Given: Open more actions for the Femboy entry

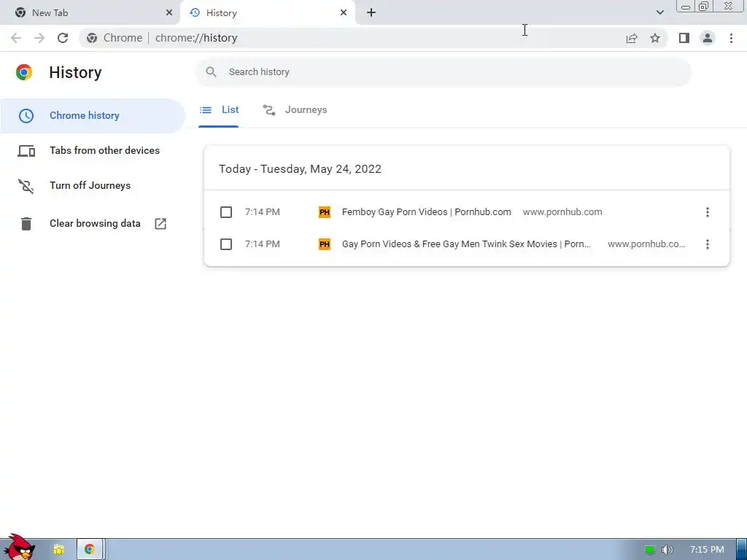Looking at the screenshot, I should click(x=708, y=212).
